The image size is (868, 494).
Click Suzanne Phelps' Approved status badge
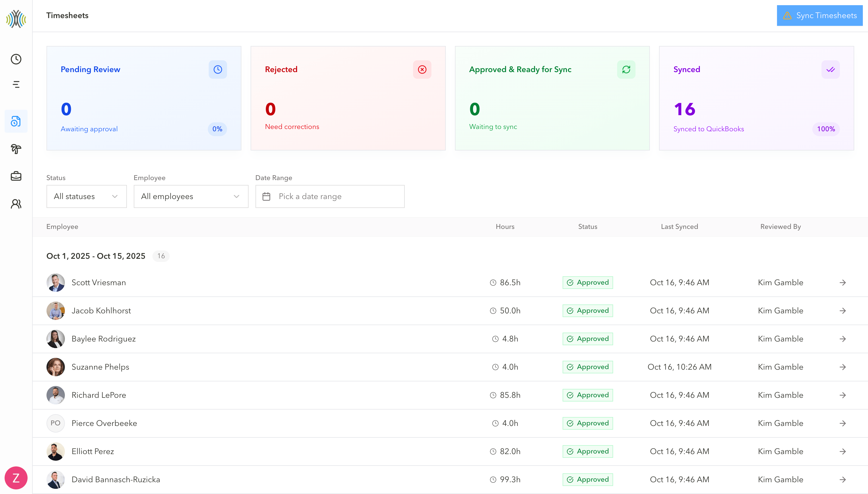[588, 367]
